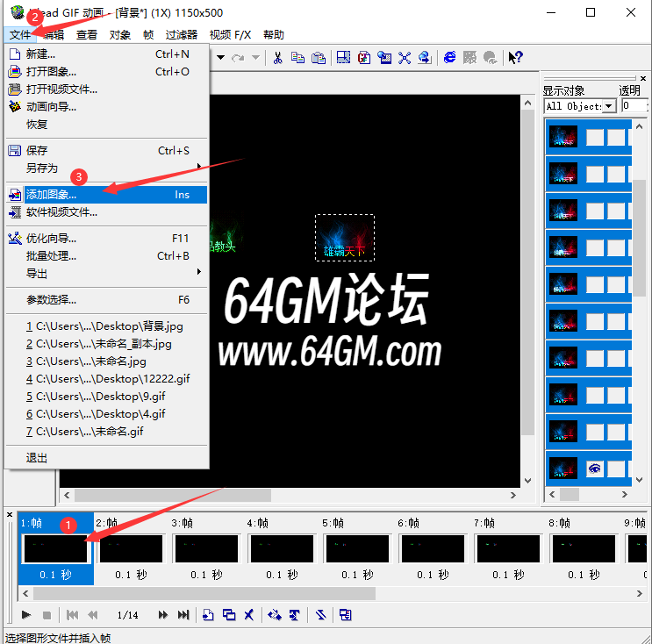
Task: Open recent file 12222.gif
Action: coord(106,379)
